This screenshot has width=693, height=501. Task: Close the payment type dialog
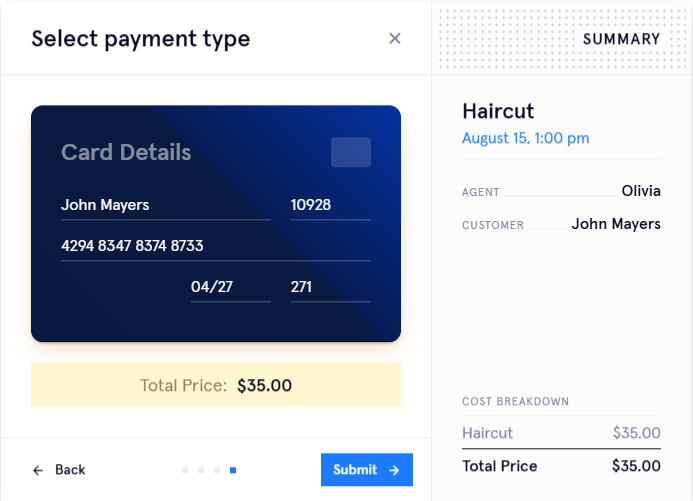coord(395,39)
